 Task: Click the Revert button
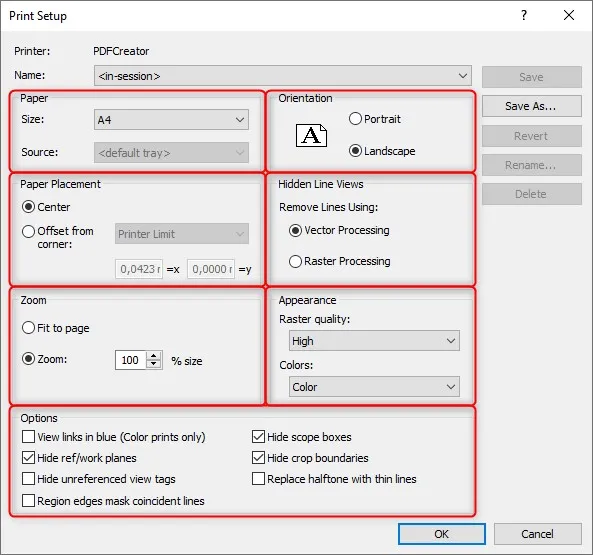pyautogui.click(x=532, y=136)
